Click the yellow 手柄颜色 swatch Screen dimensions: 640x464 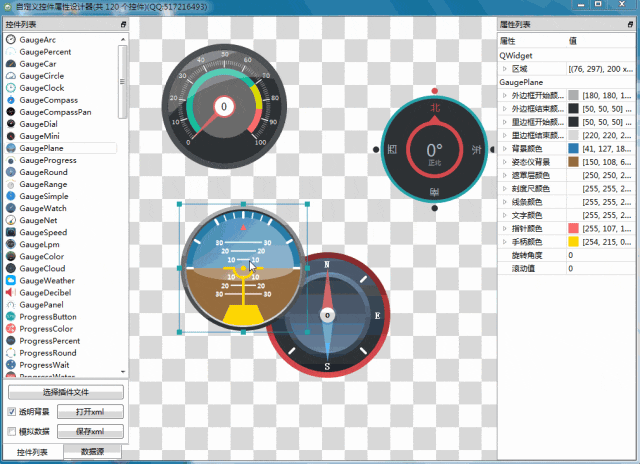(x=573, y=242)
